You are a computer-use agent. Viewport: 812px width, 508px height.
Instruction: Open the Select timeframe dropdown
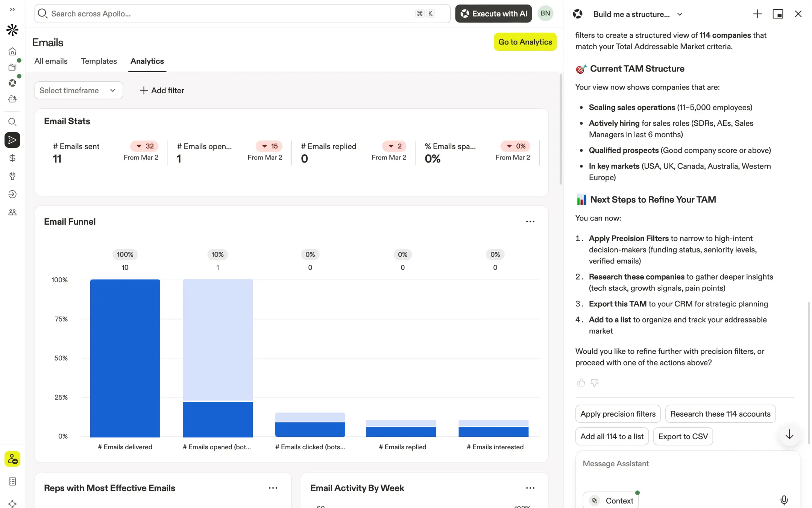pos(79,90)
